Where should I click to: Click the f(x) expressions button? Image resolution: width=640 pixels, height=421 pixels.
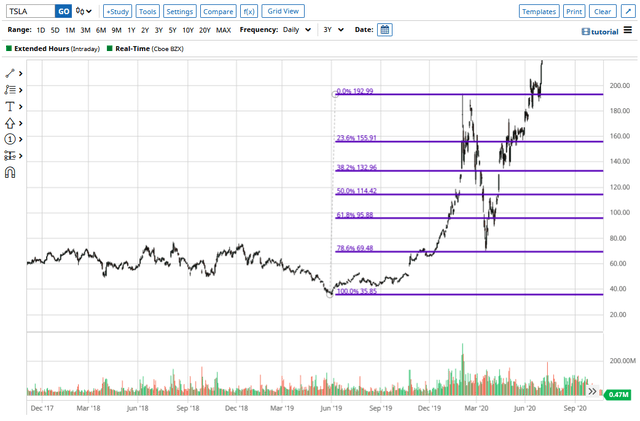click(249, 11)
